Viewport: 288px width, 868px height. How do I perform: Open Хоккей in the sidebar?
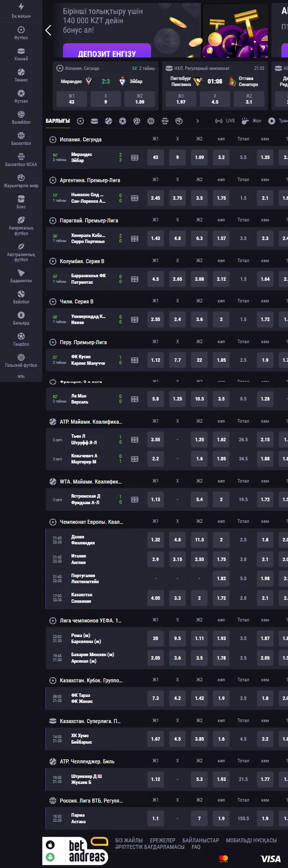tap(21, 54)
